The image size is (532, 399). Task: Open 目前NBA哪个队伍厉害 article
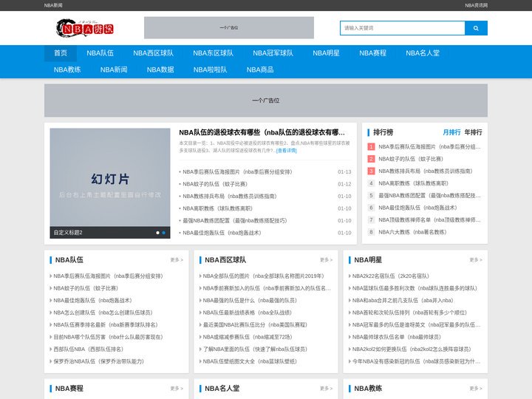108,337
